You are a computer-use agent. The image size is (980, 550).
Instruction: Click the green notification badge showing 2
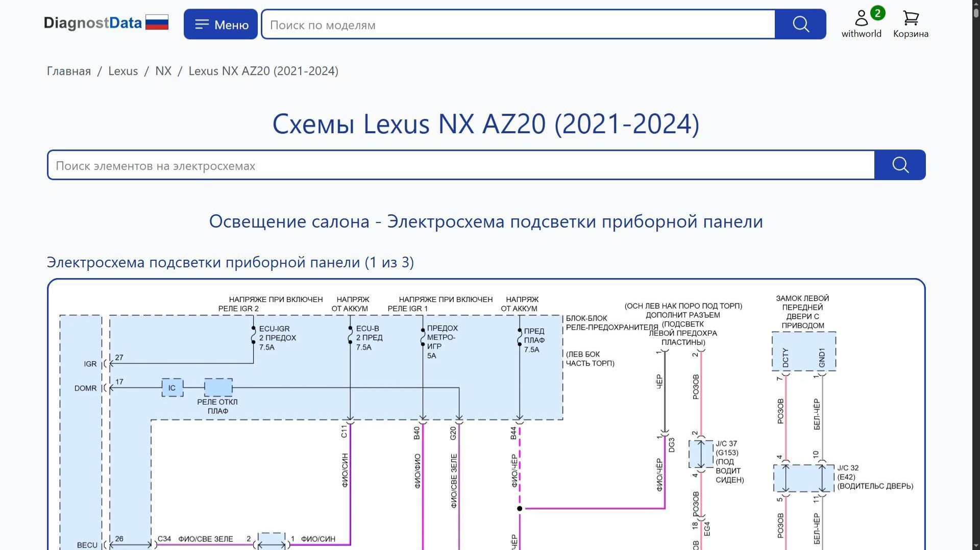click(x=877, y=13)
